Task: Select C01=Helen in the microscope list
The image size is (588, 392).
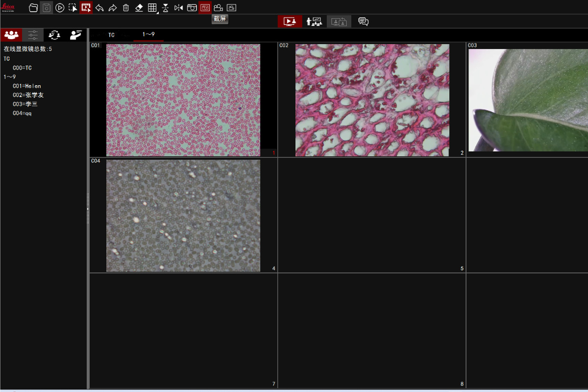Action: coord(26,86)
